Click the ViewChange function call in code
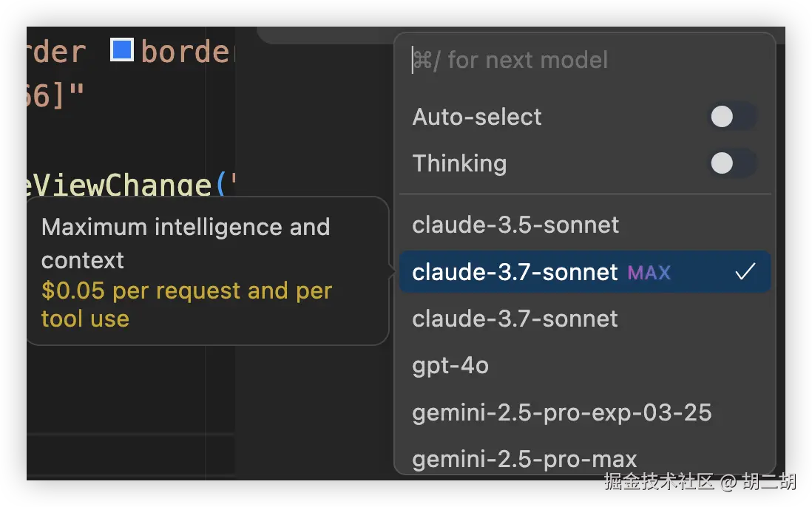This screenshot has width=812, height=507. (x=122, y=185)
